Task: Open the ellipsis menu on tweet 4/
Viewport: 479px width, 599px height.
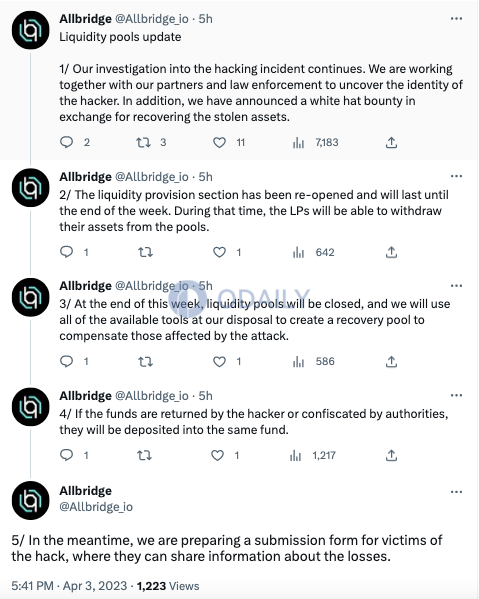Action: 456,395
